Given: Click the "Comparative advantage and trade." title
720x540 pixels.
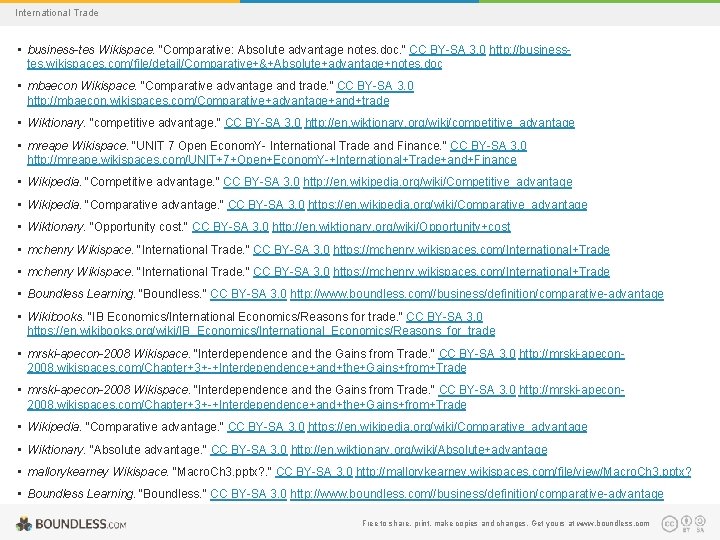Looking at the screenshot, I should pyautogui.click(x=237, y=86).
